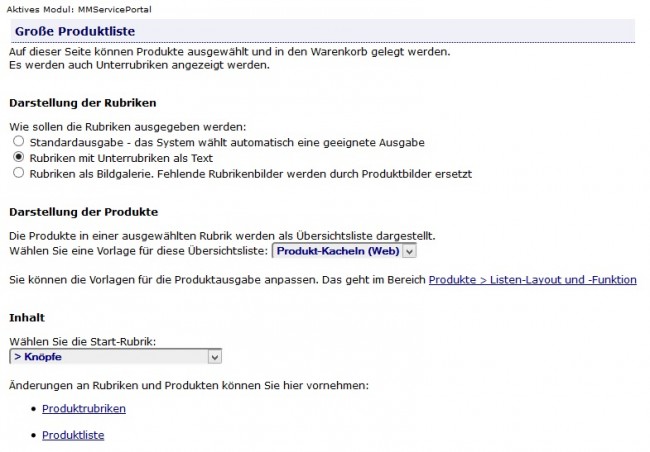650x452 pixels.
Task: Click the 'Große Produktliste' page heading
Action: (75, 32)
